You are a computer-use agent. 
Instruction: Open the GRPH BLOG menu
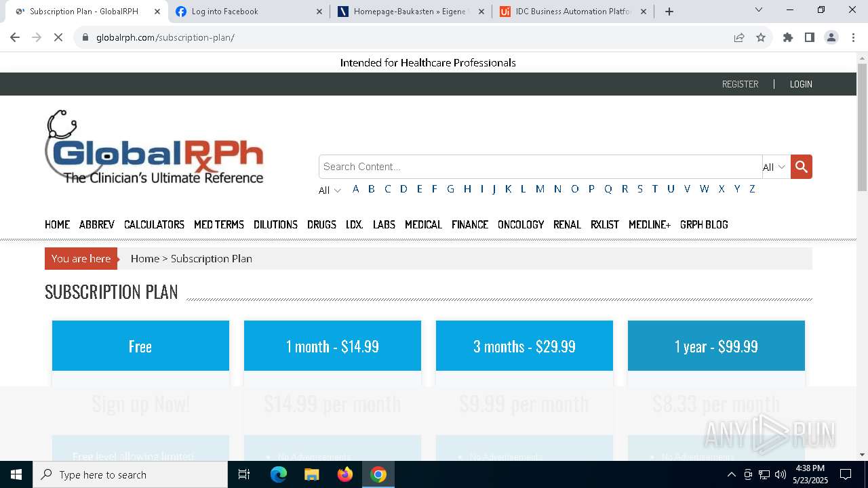tap(704, 224)
